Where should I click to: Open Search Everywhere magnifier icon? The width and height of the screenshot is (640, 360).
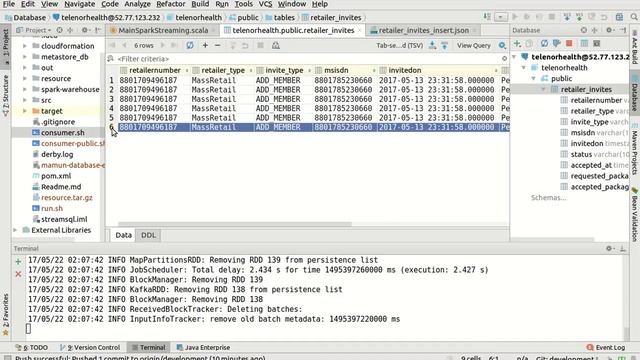point(634,17)
